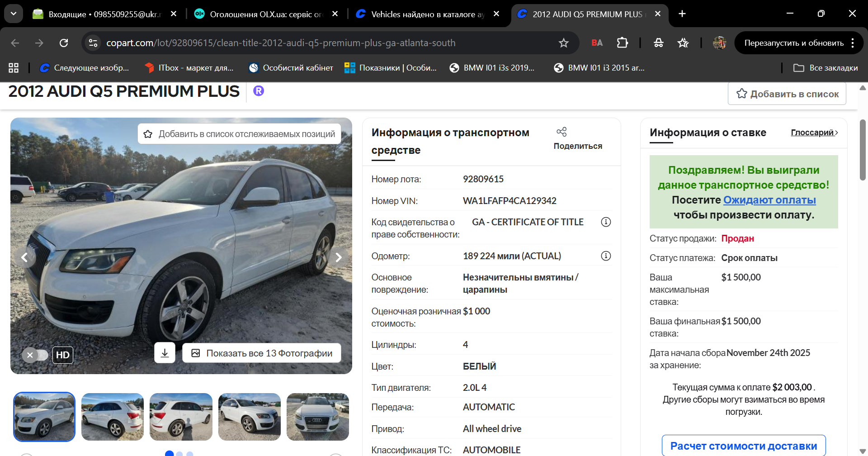Minimize the browser window
This screenshot has width=868, height=456.
(790, 14)
